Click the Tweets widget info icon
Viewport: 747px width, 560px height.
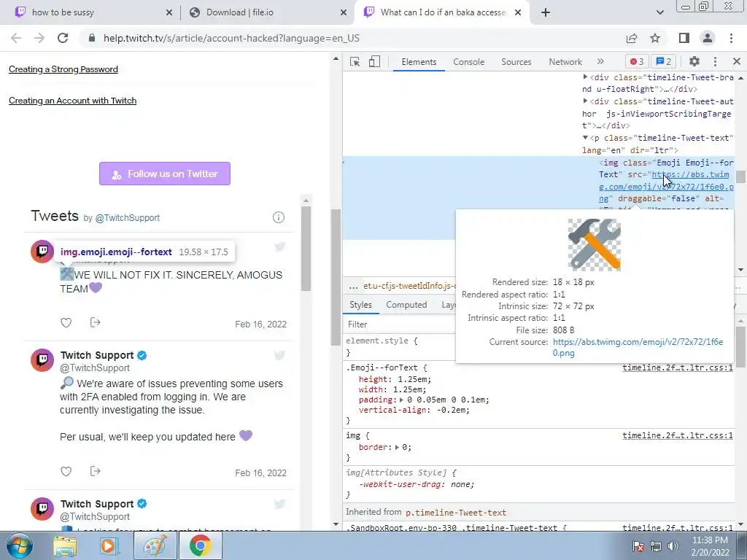(x=279, y=217)
